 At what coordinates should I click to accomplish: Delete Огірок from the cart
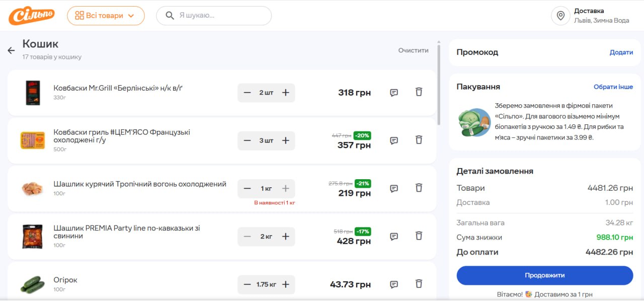(x=419, y=284)
